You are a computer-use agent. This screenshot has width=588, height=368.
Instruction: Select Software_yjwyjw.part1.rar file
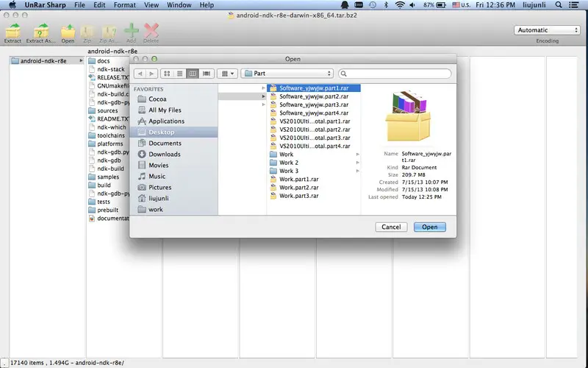314,88
